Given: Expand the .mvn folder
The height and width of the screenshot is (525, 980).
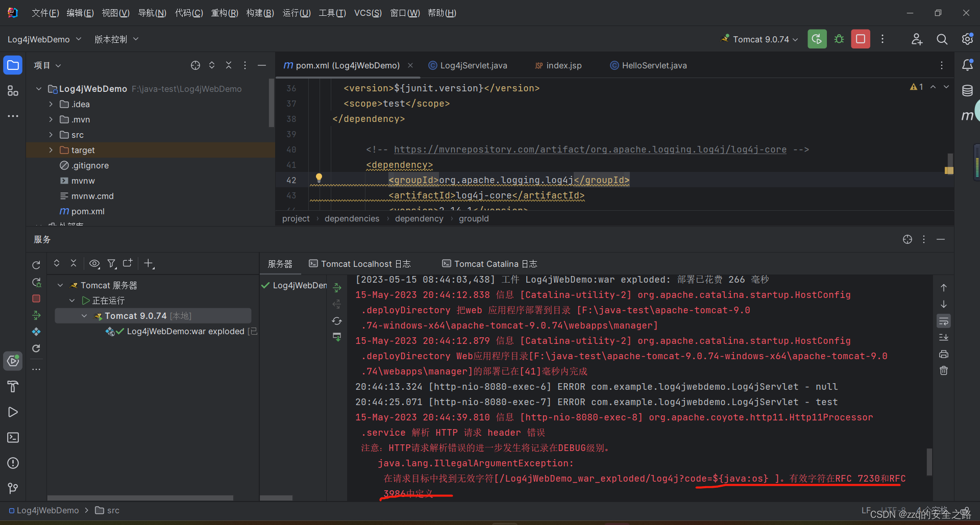Looking at the screenshot, I should coord(51,119).
